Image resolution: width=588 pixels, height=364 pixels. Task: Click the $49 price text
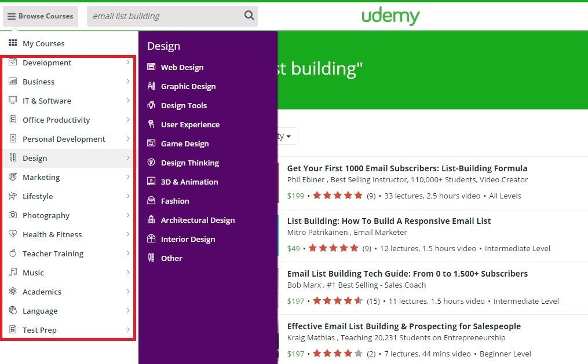click(x=293, y=248)
